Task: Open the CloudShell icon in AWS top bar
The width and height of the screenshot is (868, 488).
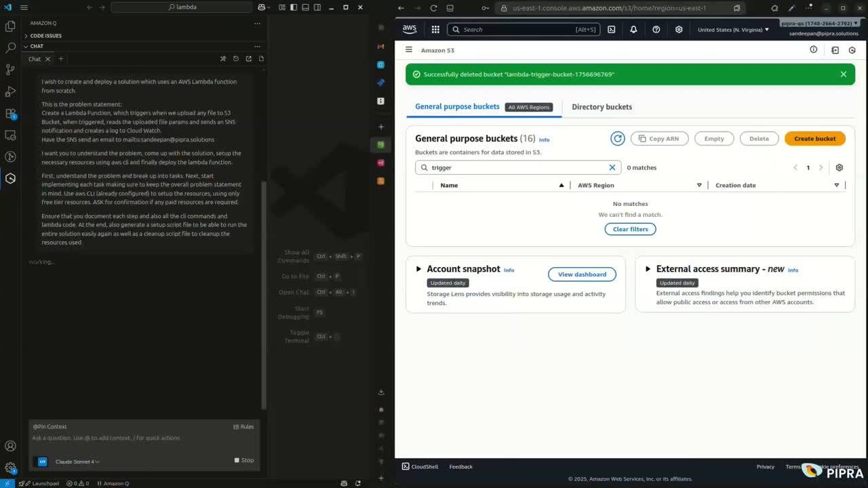Action: (x=612, y=29)
